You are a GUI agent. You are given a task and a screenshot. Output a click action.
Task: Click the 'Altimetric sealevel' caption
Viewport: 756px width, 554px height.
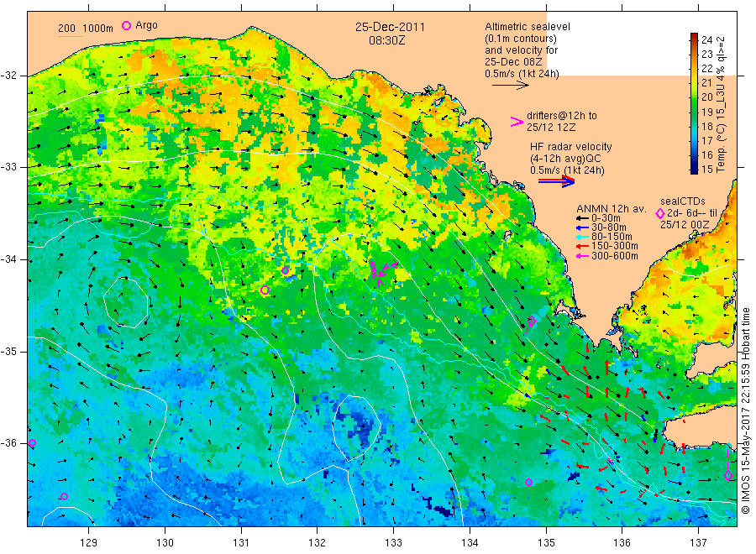[527, 27]
